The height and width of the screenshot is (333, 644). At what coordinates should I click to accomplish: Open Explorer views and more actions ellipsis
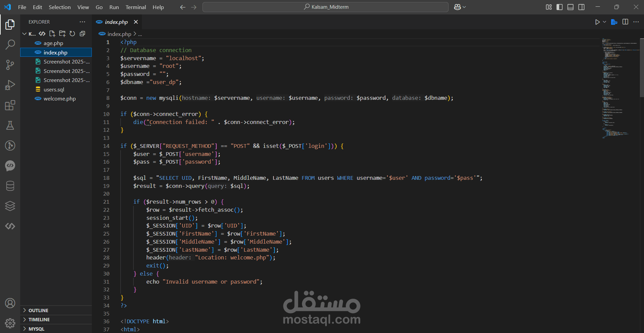82,22
